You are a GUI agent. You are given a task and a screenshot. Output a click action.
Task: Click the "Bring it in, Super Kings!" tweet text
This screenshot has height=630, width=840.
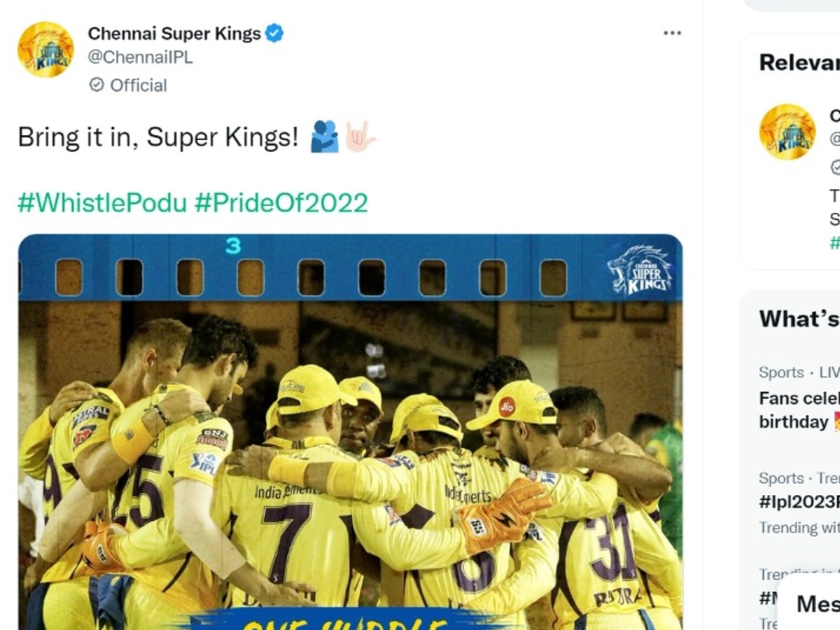click(x=158, y=137)
